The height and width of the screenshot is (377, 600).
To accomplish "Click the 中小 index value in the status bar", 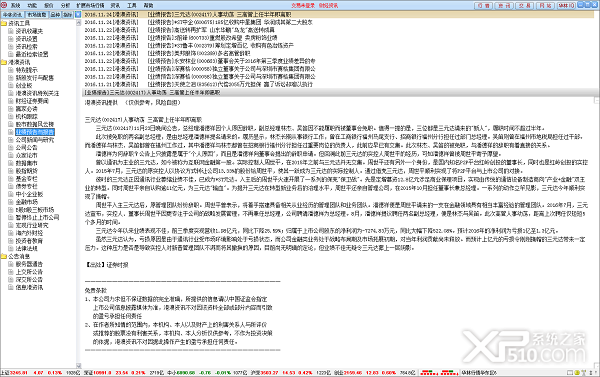I will [x=186, y=372].
